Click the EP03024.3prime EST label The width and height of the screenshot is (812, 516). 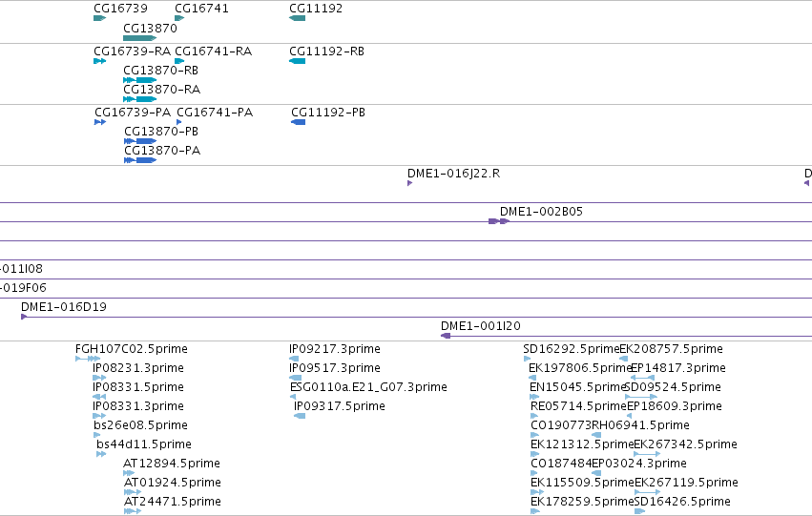pos(639,464)
